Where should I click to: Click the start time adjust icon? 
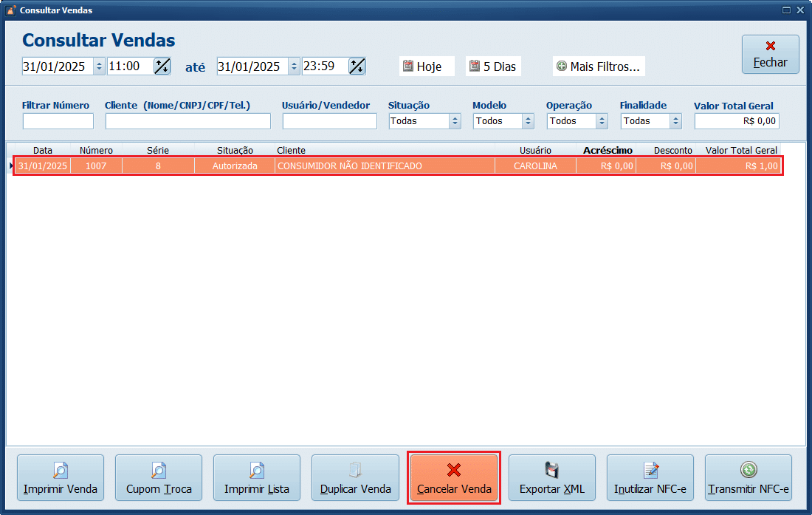pos(162,66)
